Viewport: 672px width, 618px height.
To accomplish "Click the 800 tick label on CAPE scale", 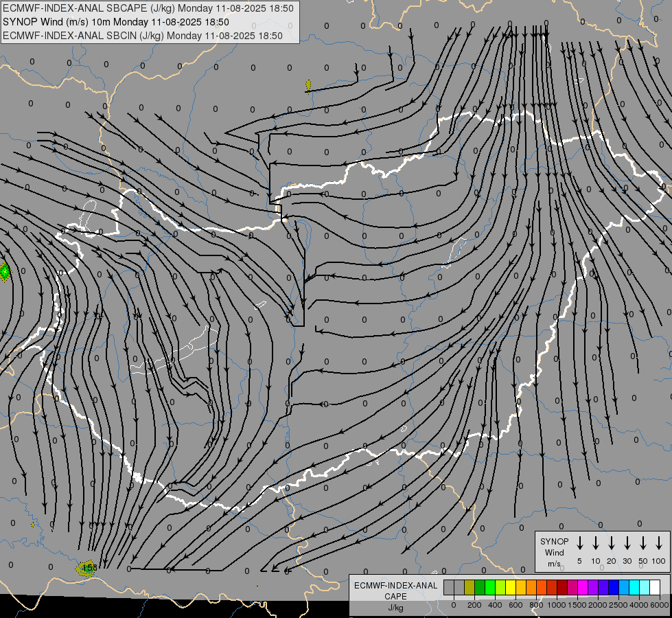I will click(x=536, y=605).
